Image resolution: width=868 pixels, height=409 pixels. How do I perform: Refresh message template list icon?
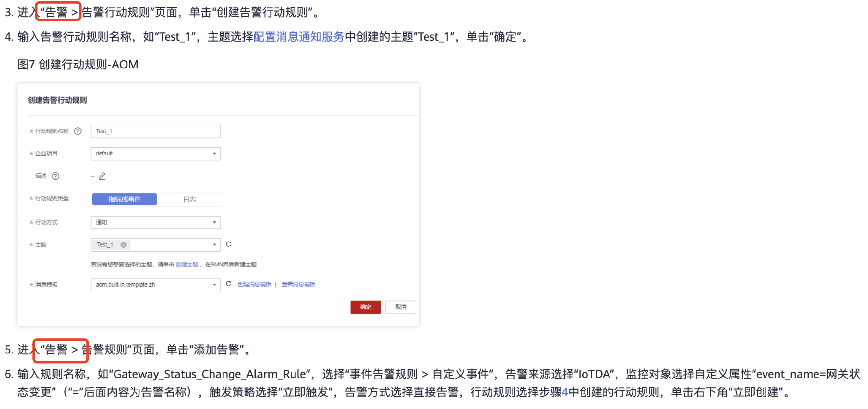(228, 284)
